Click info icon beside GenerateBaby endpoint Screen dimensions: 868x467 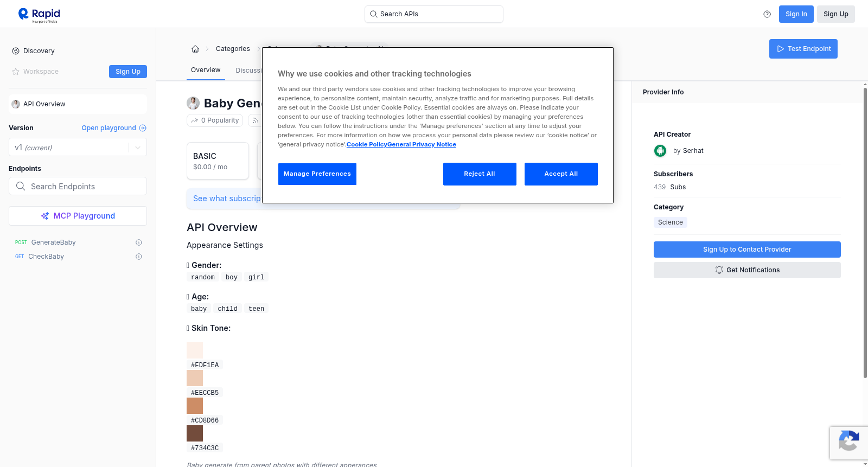139,242
